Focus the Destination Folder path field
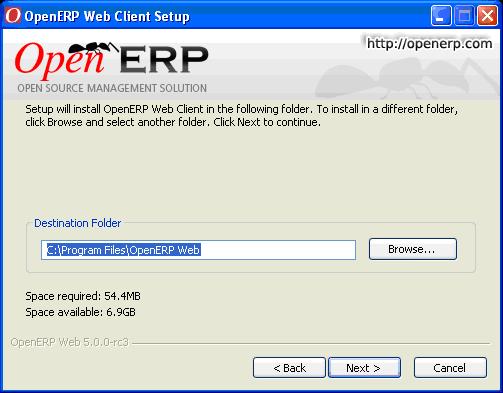This screenshot has height=393, width=503. [x=198, y=250]
